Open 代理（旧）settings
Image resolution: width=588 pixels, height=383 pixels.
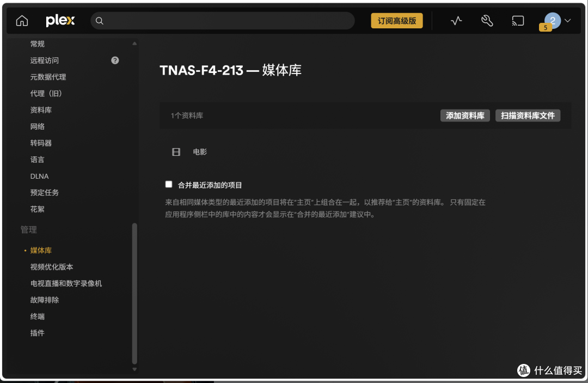click(46, 93)
